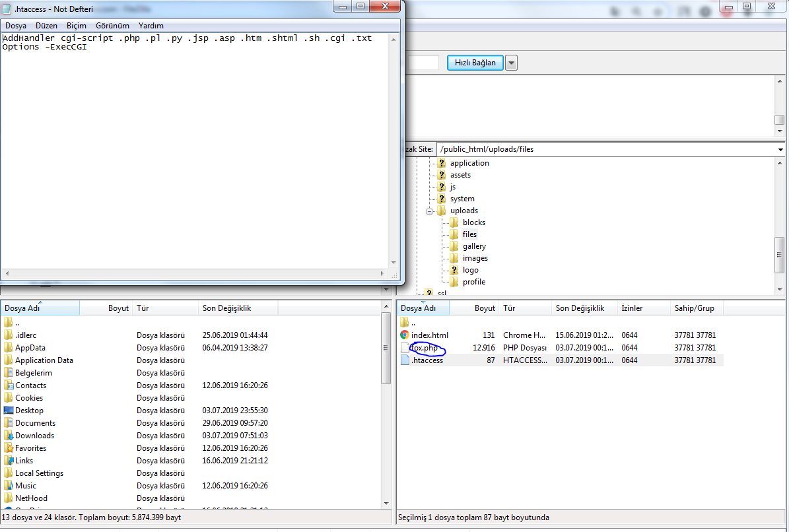Open the Dosya menu in Notepad
The height and width of the screenshot is (532, 789).
[16, 26]
